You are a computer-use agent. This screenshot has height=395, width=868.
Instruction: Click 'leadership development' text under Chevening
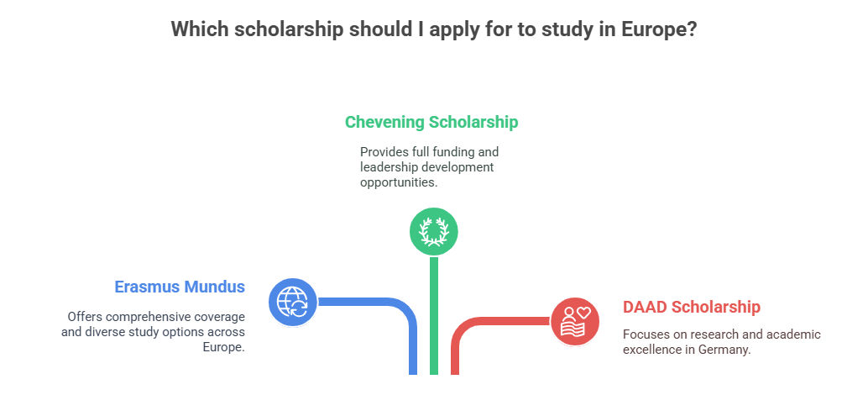coord(426,166)
